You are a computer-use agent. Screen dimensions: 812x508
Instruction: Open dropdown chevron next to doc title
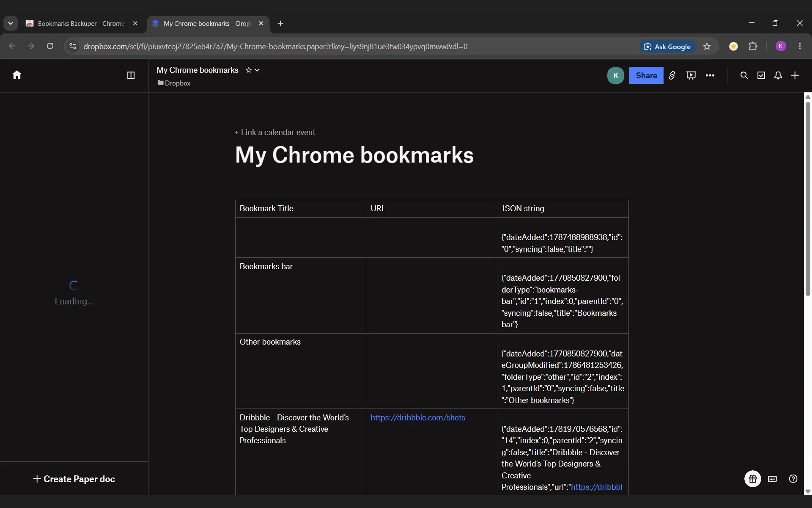(x=257, y=70)
